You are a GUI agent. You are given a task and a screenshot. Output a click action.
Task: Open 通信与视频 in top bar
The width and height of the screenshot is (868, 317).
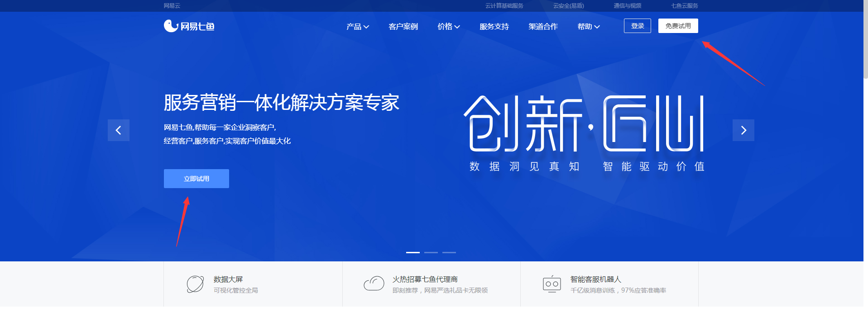click(628, 6)
